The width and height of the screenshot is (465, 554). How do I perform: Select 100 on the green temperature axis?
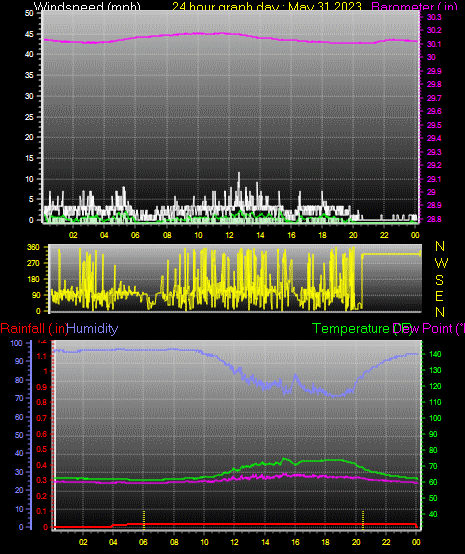pyautogui.click(x=435, y=418)
